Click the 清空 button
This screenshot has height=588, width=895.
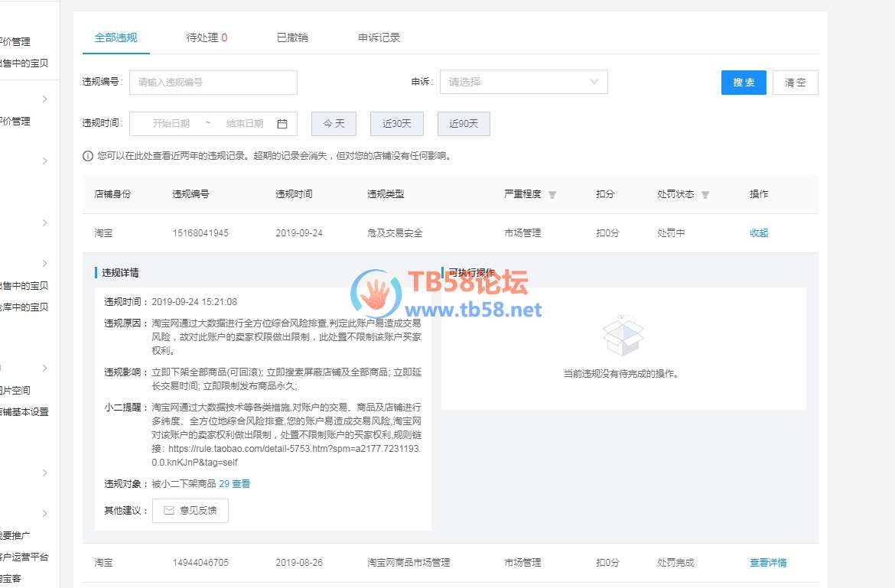(795, 83)
